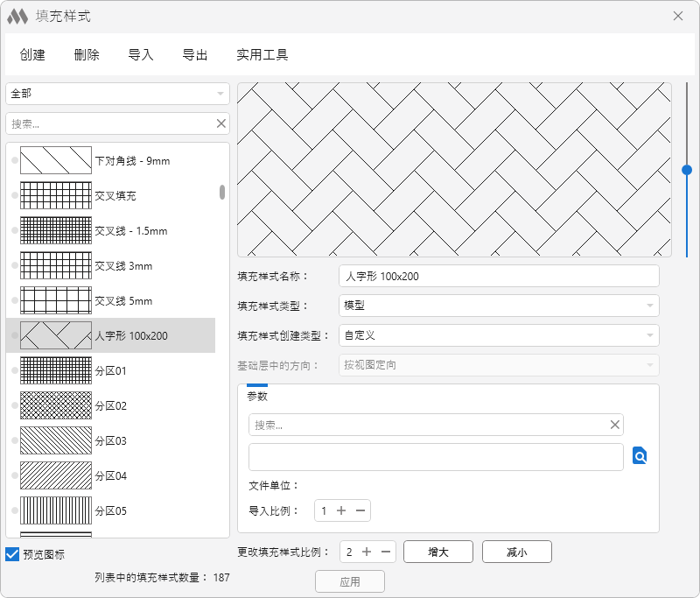Image resolution: width=700 pixels, height=598 pixels.
Task: Select the 交叉填充 pattern thumbnail
Action: point(55,195)
